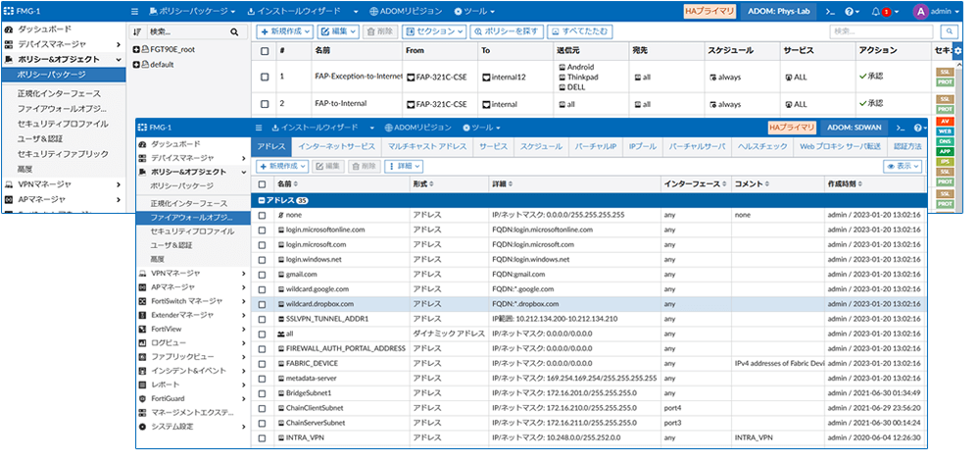Image resolution: width=980 pixels, height=463 pixels.
Task: Click FortiView icon in SDWAN sidebar
Action: tap(142, 330)
